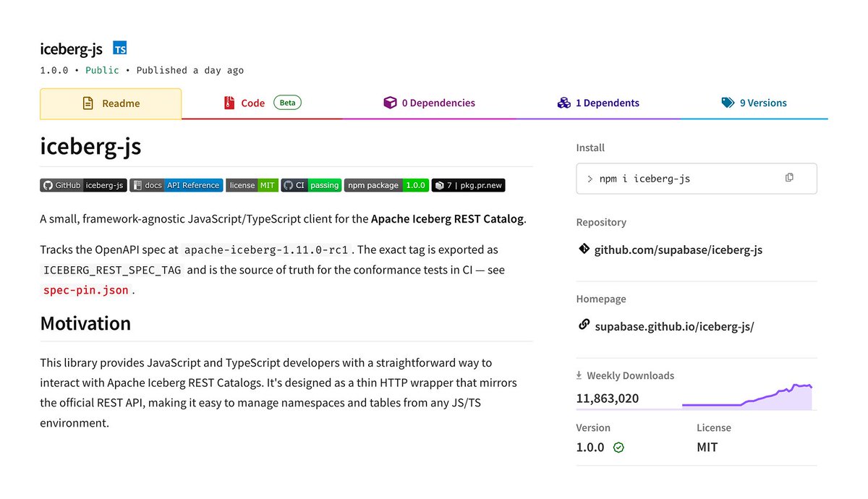The image size is (868, 499).
Task: Open supabase.github.io/iceberg-js homepage link
Action: click(x=674, y=326)
